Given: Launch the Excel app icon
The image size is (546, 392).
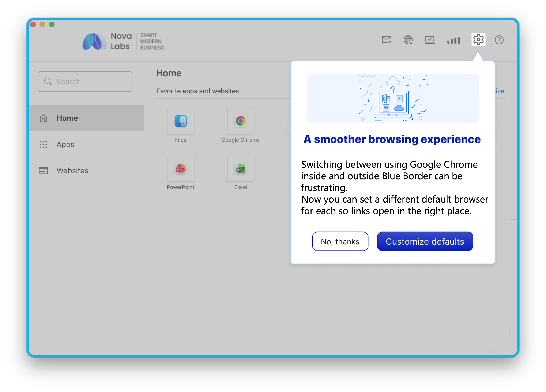Looking at the screenshot, I should coord(241,168).
